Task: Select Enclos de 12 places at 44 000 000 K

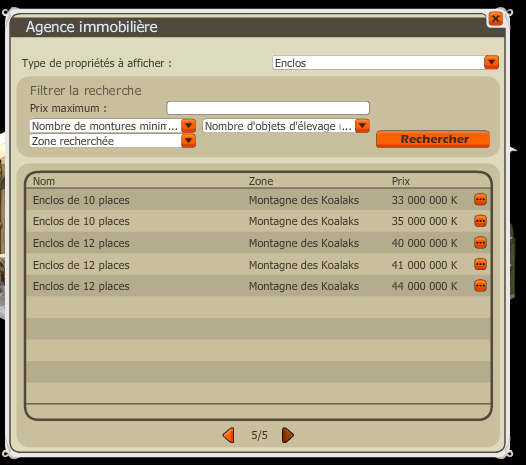Action: [x=258, y=286]
